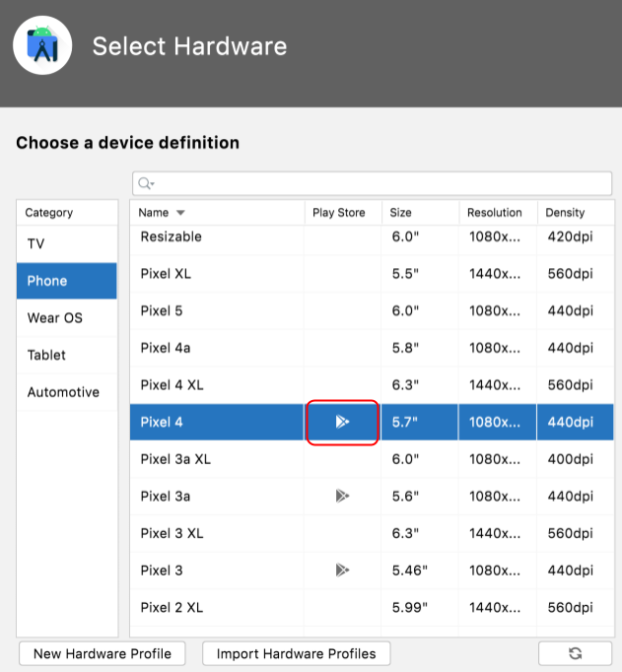
Task: Click the Android Studio logo icon
Action: tap(42, 46)
